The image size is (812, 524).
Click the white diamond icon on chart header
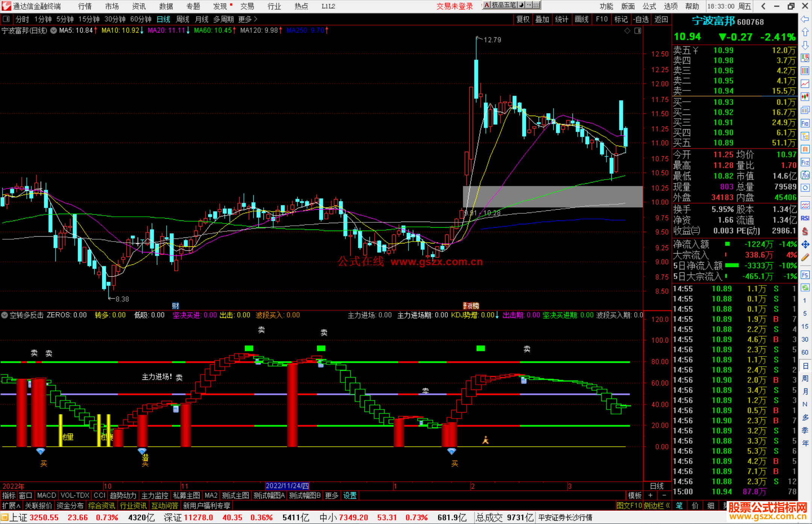[627, 31]
